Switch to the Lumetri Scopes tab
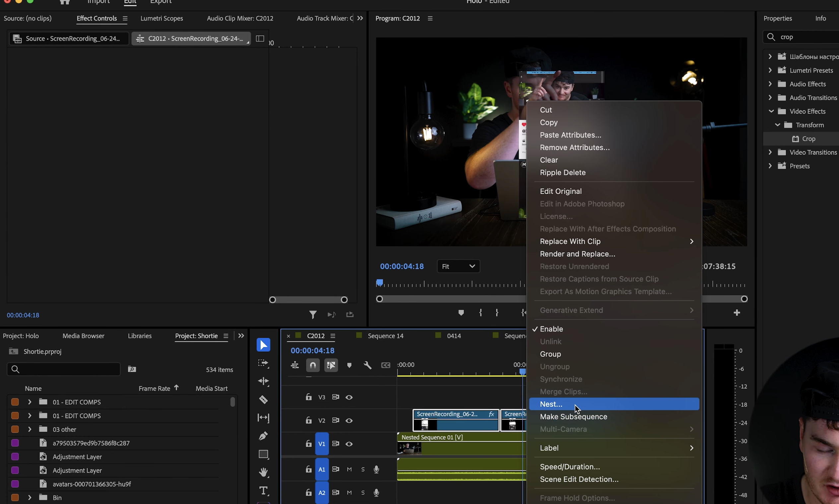This screenshot has width=839, height=504. pyautogui.click(x=162, y=18)
